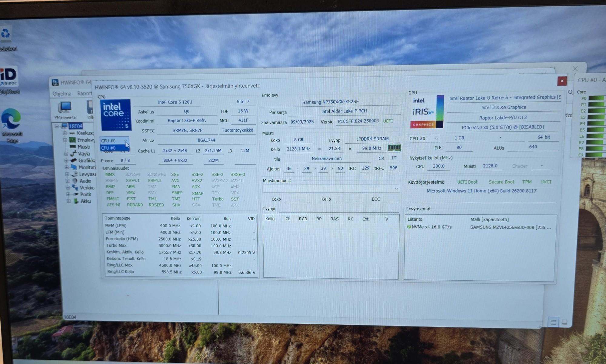Click the Väylä bus icon in tree
The image size is (606, 364).
pyautogui.click(x=73, y=154)
